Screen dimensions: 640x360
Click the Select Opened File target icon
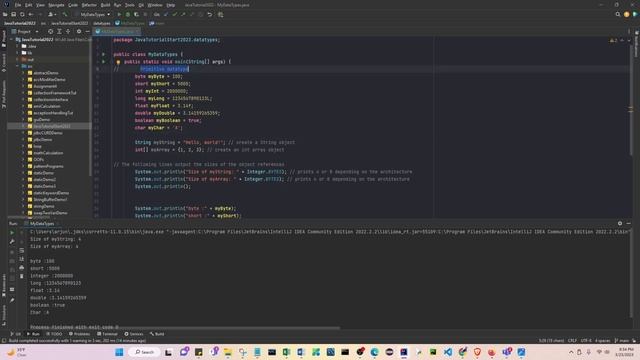[51, 31]
